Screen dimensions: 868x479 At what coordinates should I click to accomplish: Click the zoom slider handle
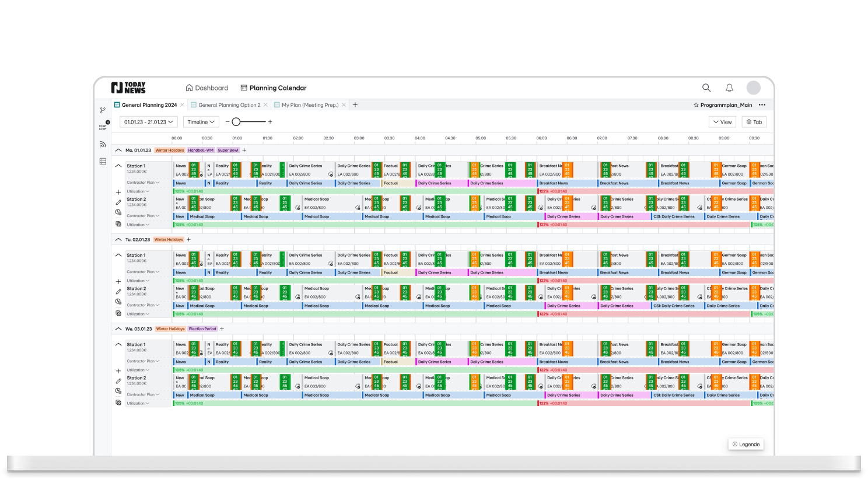pos(236,122)
